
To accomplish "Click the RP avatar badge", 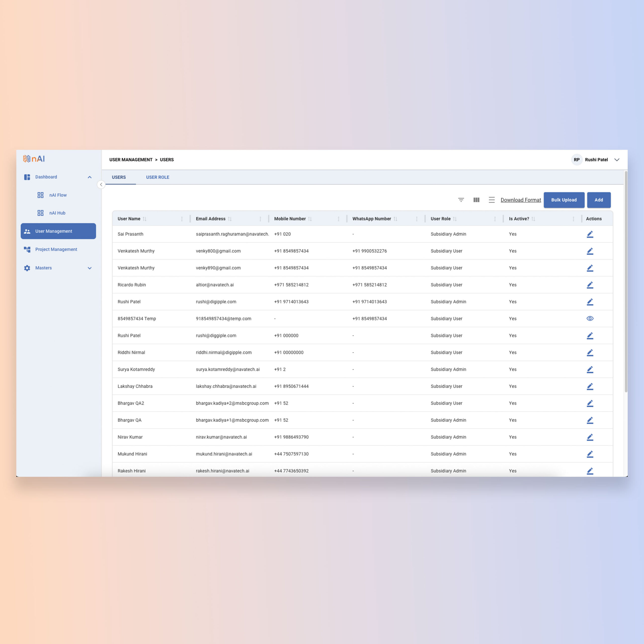I will click(x=576, y=160).
